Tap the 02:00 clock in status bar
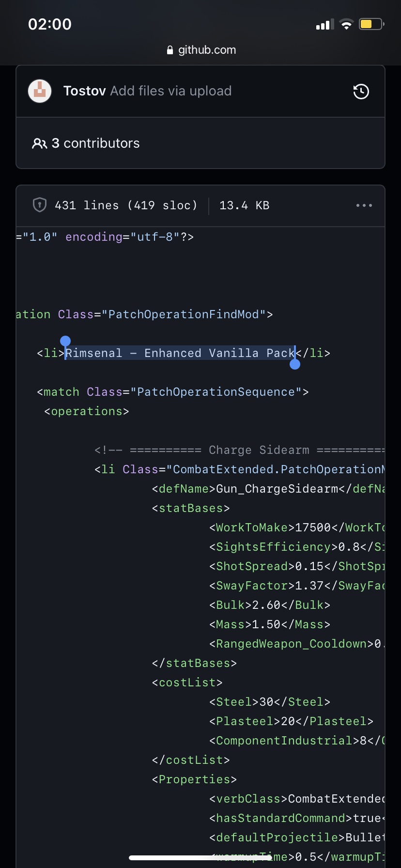 [x=50, y=24]
